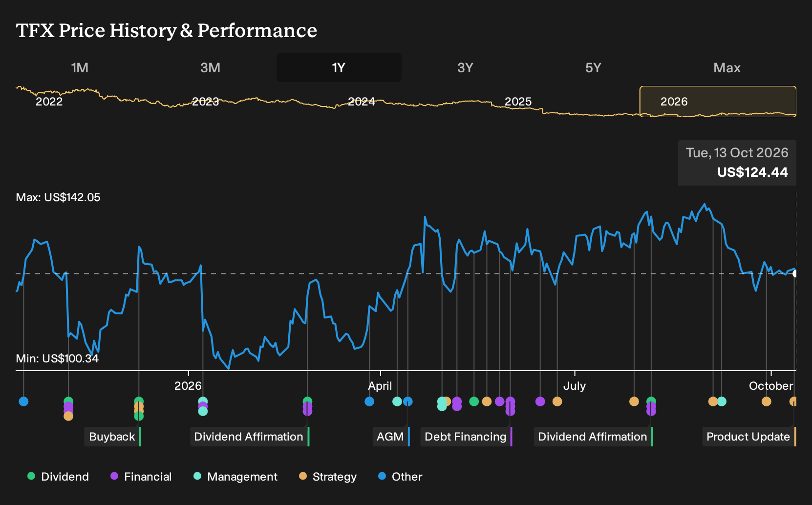812x505 pixels.
Task: Switch to the 1M time range
Action: pyautogui.click(x=80, y=67)
